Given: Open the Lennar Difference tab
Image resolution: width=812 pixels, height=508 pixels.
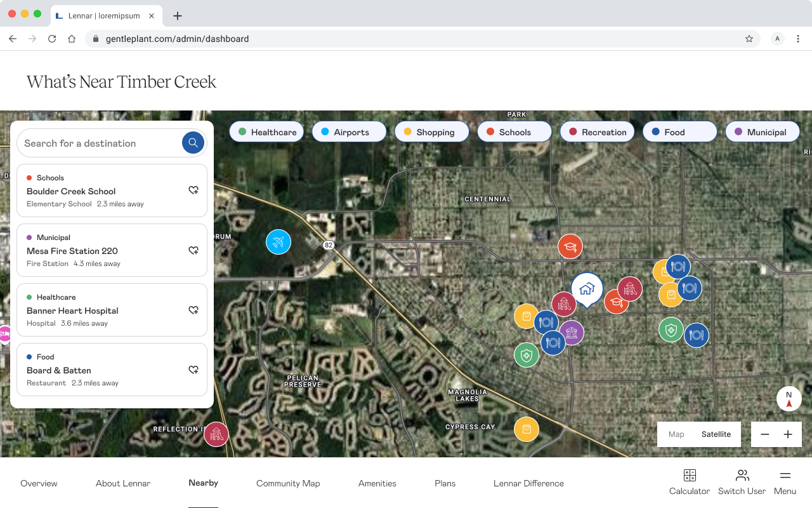Looking at the screenshot, I should click(x=528, y=483).
